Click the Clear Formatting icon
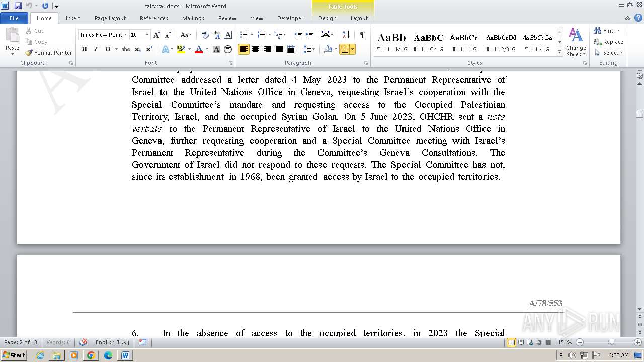 point(204,35)
